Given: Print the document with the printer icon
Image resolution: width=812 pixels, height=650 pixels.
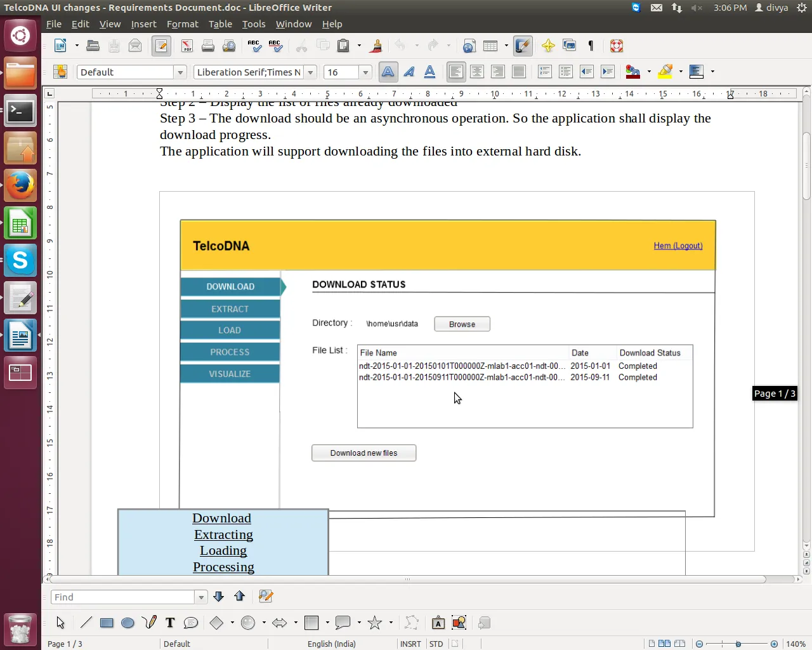Looking at the screenshot, I should tap(207, 46).
